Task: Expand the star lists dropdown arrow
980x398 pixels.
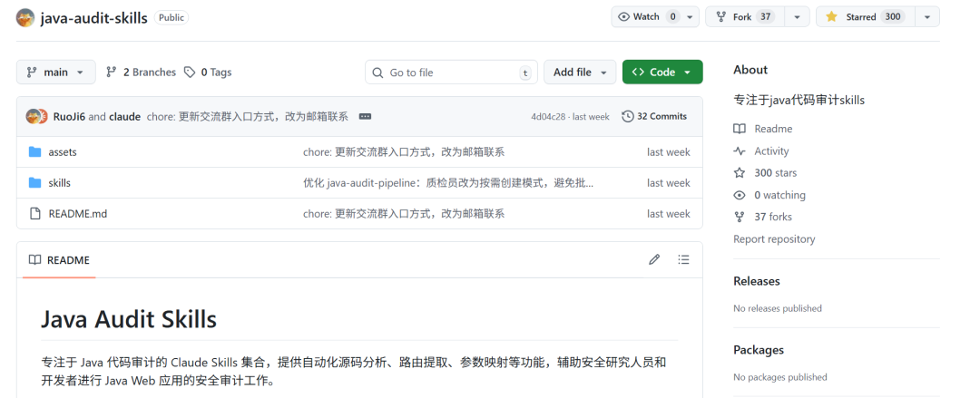Action: point(927,17)
